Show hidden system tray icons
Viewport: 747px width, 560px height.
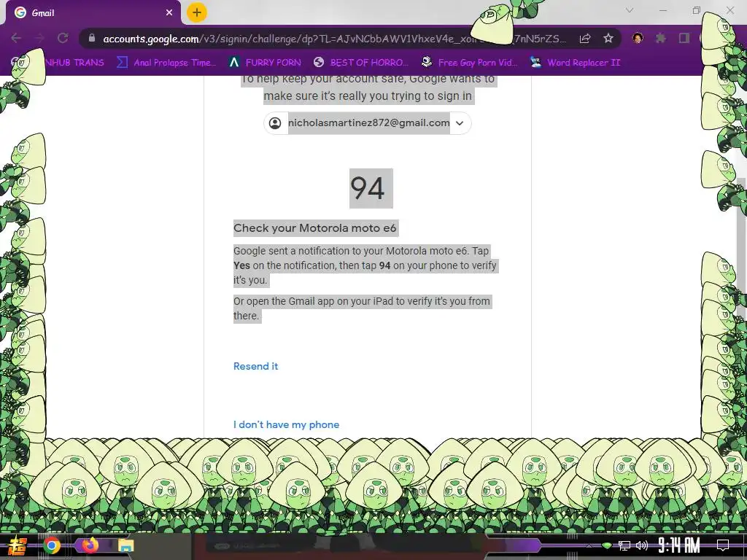[x=589, y=545]
